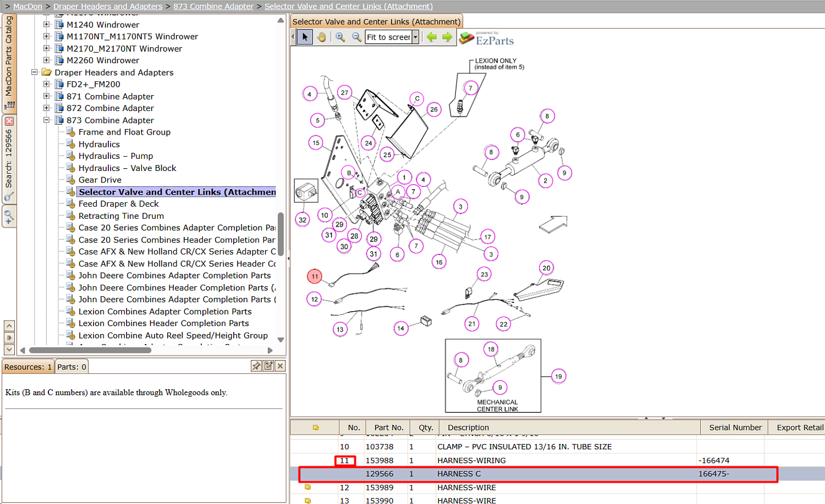Click Selector Valve and Center Links breadcrumb
The image size is (825, 504).
[349, 6]
